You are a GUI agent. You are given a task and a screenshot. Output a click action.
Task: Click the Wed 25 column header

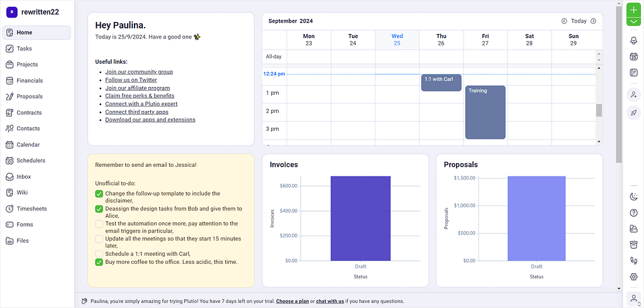click(397, 40)
